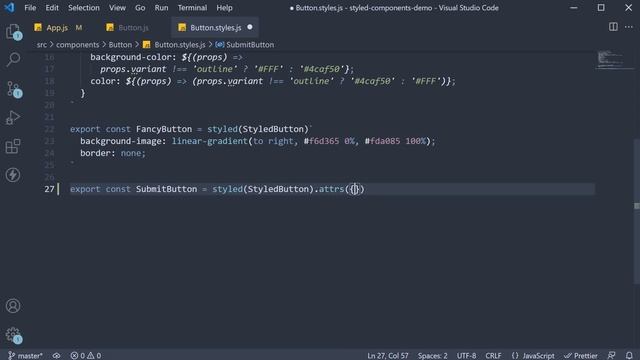
Task: Click the src breadcrumb
Action: click(x=42, y=44)
